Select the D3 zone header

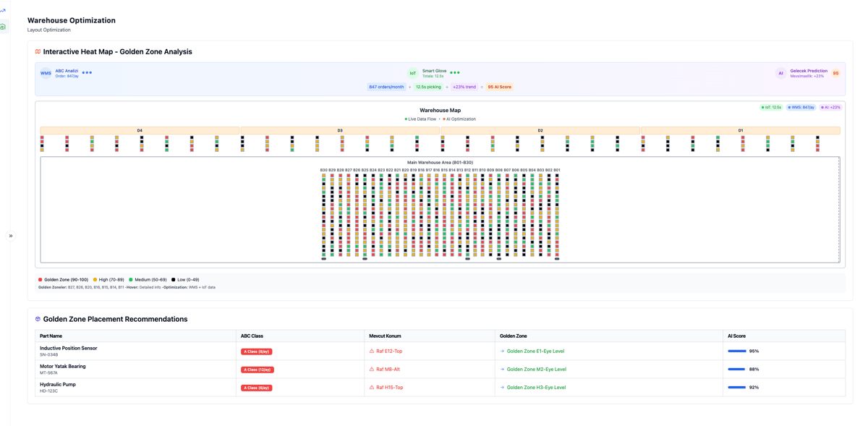click(340, 131)
